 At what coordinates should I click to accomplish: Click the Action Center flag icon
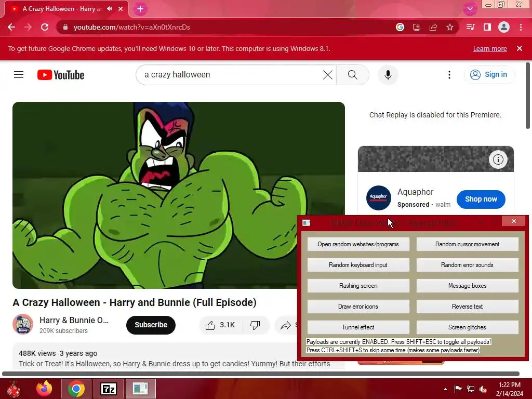point(458,389)
